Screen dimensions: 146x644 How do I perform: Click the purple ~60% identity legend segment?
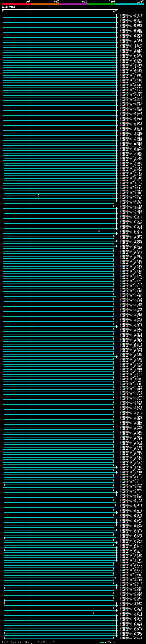click(73, 4)
